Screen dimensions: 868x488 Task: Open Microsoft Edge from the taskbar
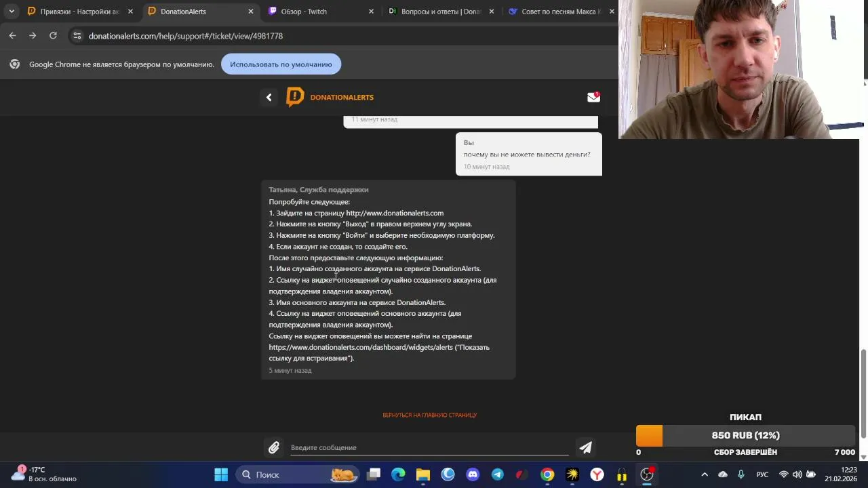tap(398, 474)
